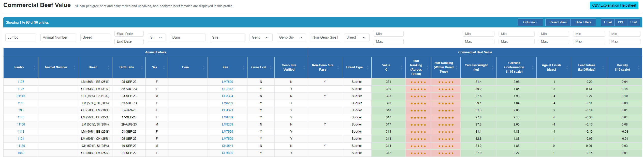
Task: Click the Start Date filter field
Action: click(x=129, y=34)
